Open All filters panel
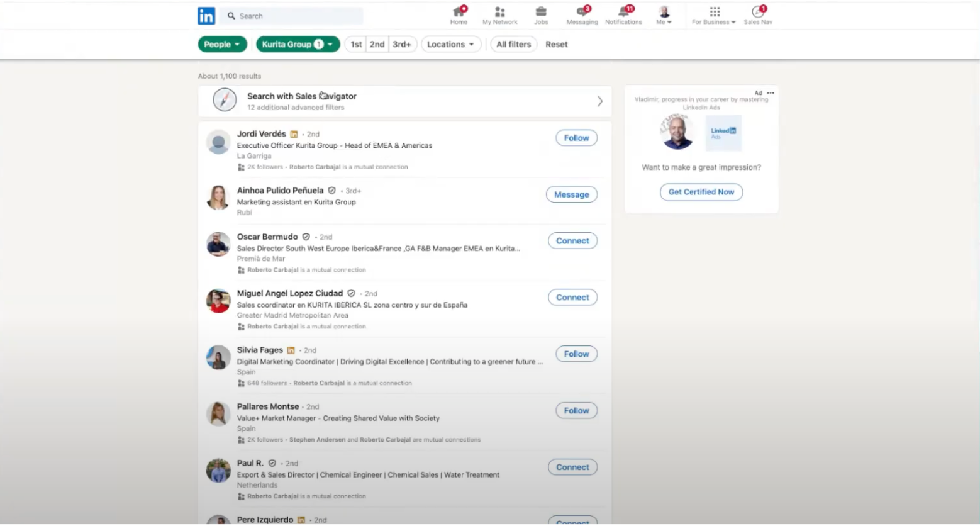Image resolution: width=980 pixels, height=526 pixels. 514,44
